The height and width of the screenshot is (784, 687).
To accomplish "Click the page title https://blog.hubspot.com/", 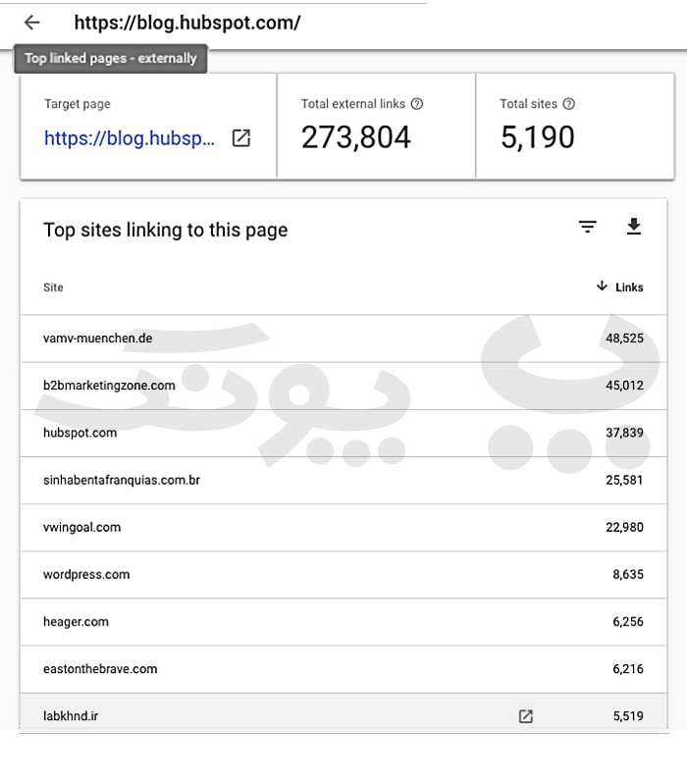I will [x=187, y=23].
